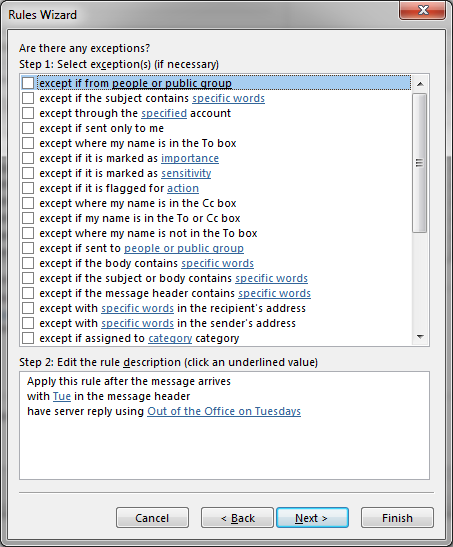This screenshot has width=453, height=547.
Task: Go to previous step with < Back
Action: pos(237,518)
